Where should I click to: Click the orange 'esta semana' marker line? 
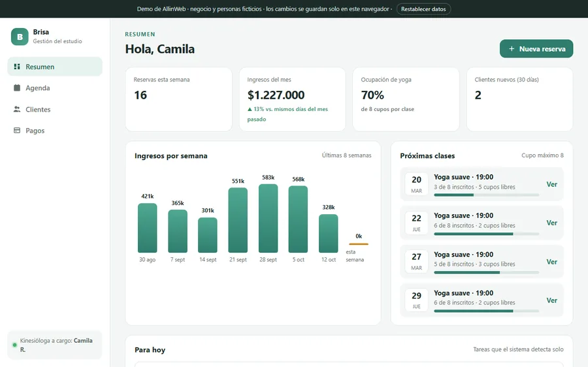point(359,244)
